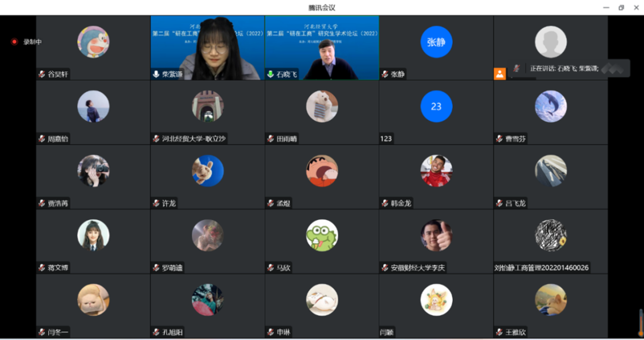The width and height of the screenshot is (644, 340).
Task: Click muted mic icon beside 安徽财经大学李庆
Action: click(385, 267)
